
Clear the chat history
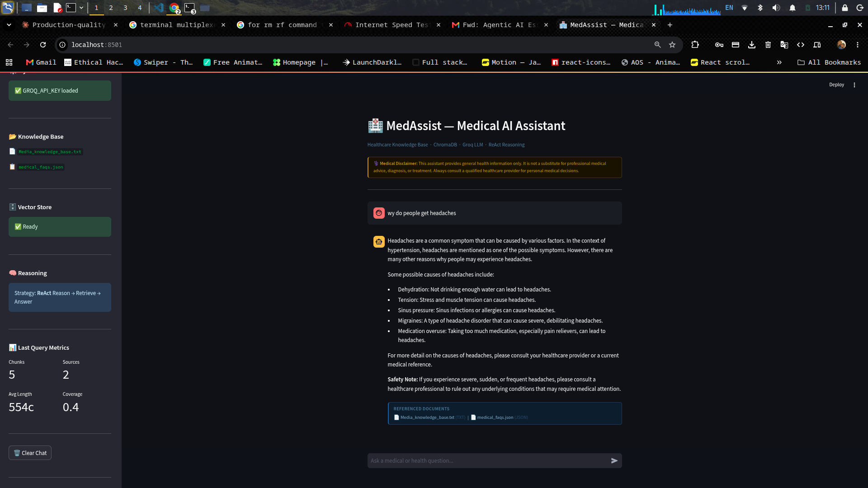coord(30,453)
